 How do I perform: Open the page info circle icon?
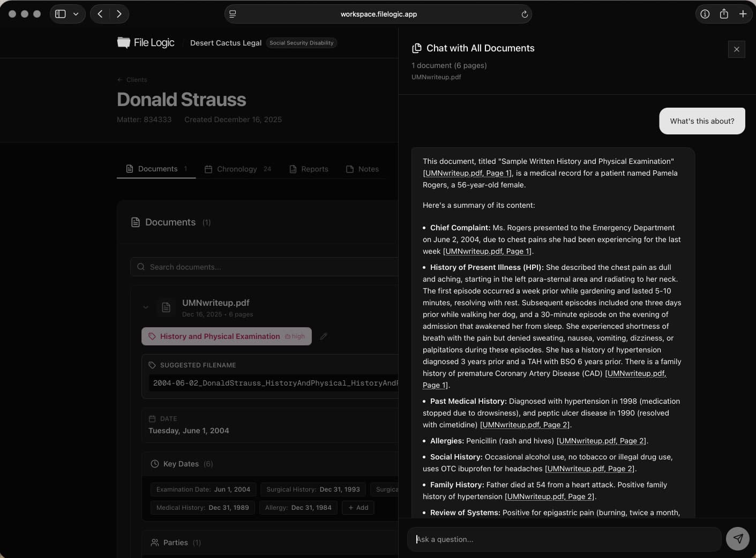point(705,14)
